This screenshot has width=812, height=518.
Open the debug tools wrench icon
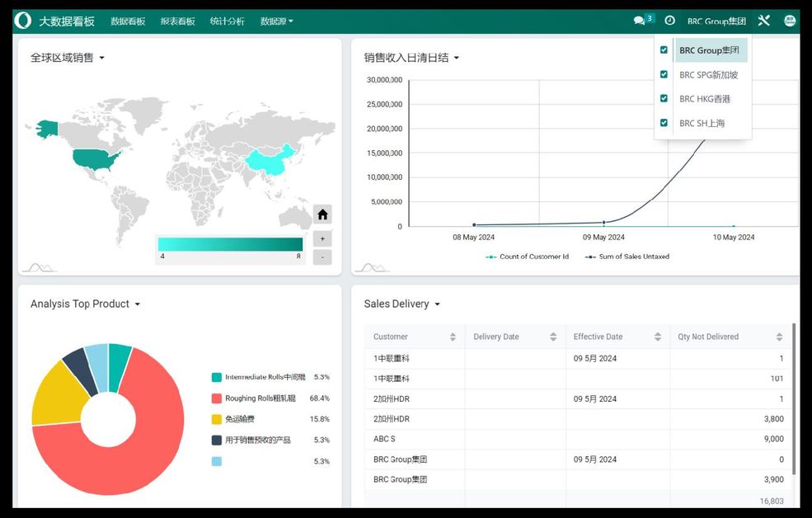point(764,21)
